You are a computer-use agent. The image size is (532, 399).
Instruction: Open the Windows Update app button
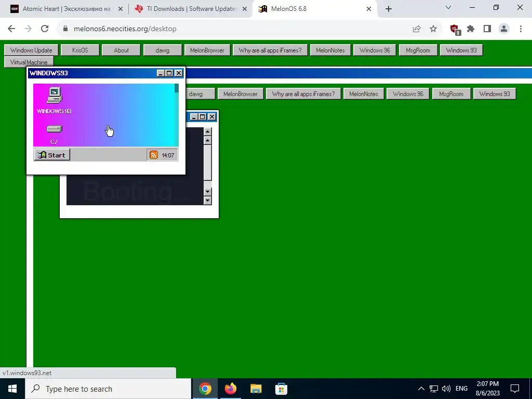31,50
